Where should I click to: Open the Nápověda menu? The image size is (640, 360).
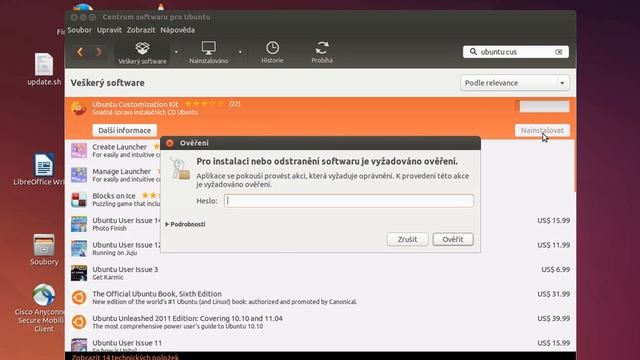[x=178, y=30]
